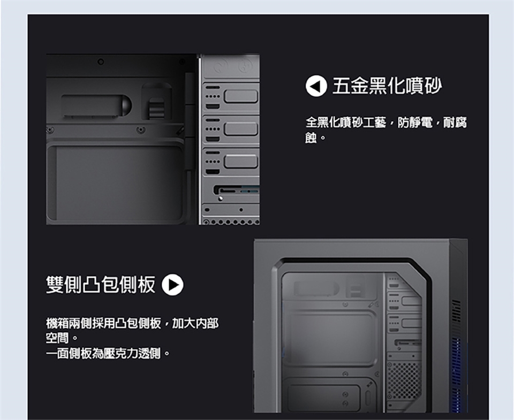
Task: Click the row of perforated holes below drive bays
Action: (231, 222)
